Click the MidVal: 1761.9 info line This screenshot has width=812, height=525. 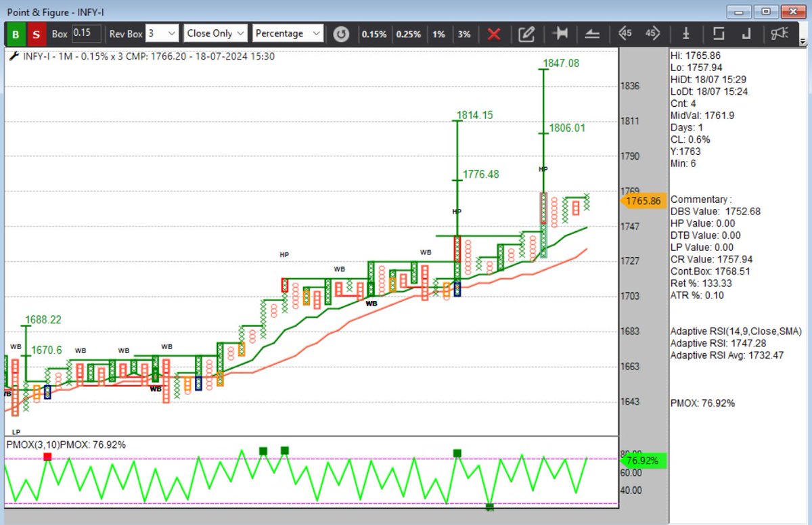click(x=702, y=115)
